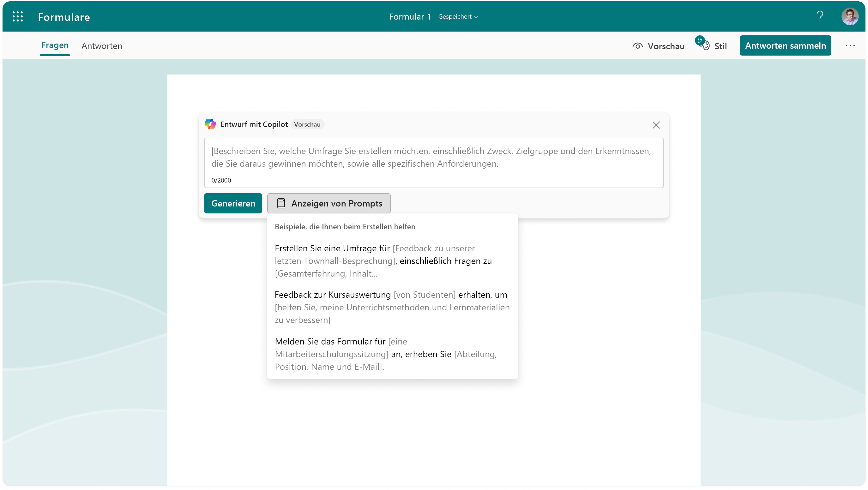Open the more options ellipsis menu

[x=850, y=45]
